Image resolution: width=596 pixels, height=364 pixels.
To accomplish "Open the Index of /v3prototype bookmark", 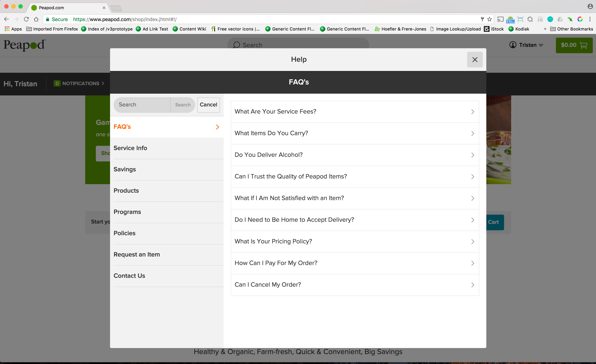I will (x=107, y=29).
